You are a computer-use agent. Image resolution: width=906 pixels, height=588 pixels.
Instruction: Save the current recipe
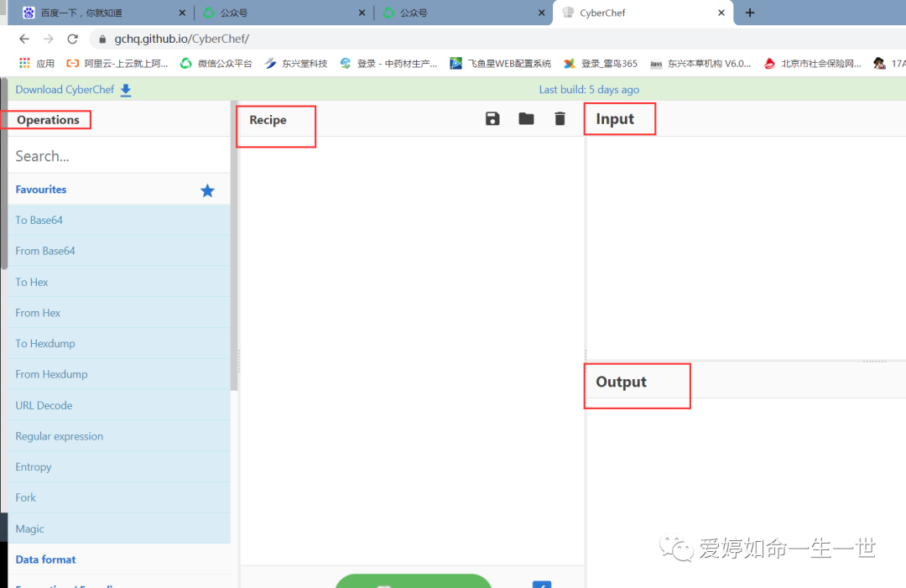click(492, 119)
